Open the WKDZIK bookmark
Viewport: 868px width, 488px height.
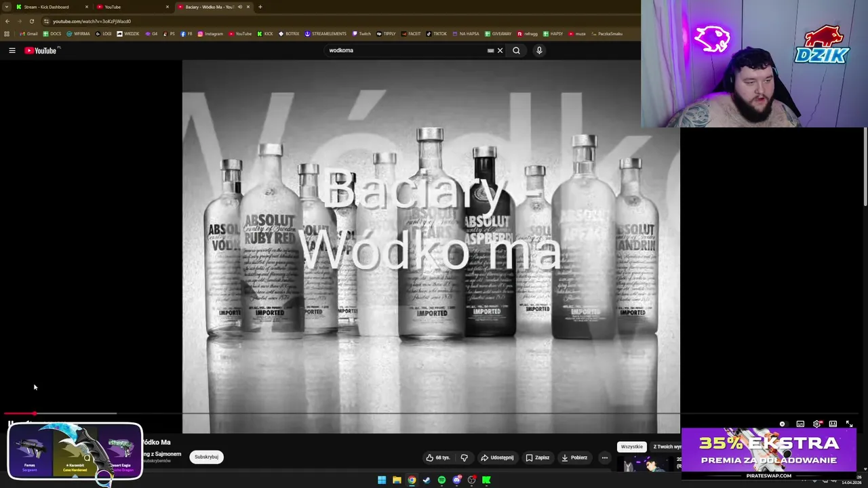click(128, 33)
